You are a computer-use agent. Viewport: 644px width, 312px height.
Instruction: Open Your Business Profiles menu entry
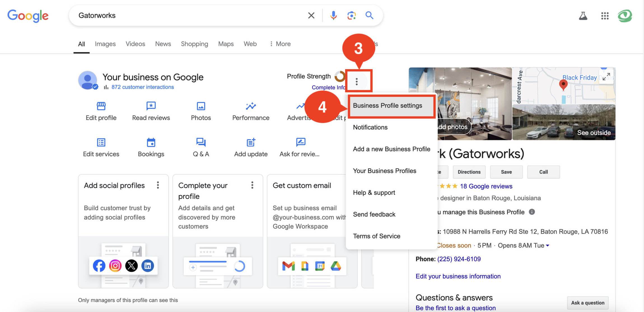pyautogui.click(x=391, y=171)
